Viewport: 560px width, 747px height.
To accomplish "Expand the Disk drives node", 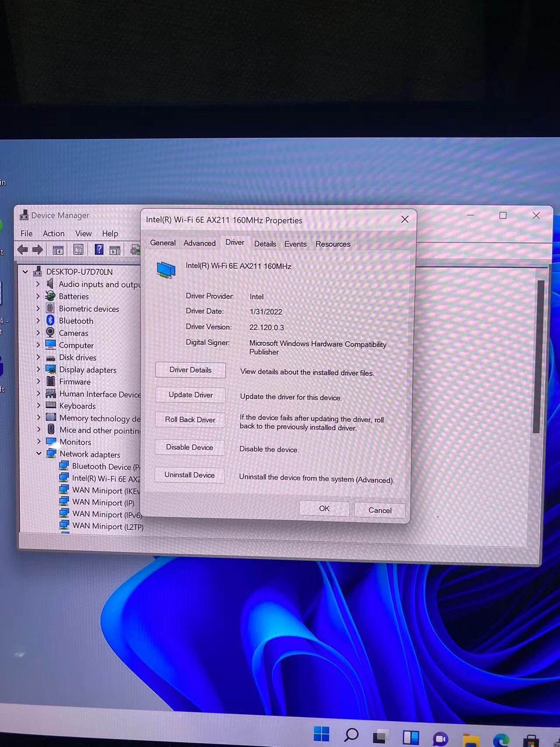I will tap(38, 357).
